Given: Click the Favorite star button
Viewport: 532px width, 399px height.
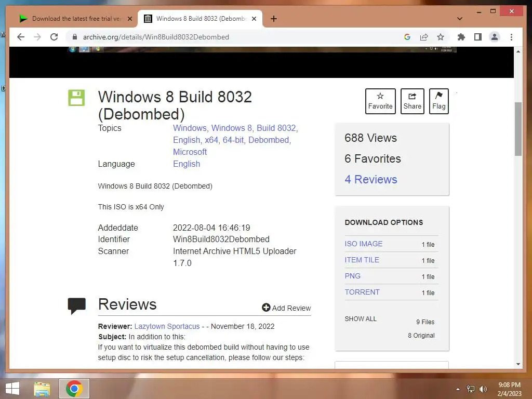Looking at the screenshot, I should 380,101.
